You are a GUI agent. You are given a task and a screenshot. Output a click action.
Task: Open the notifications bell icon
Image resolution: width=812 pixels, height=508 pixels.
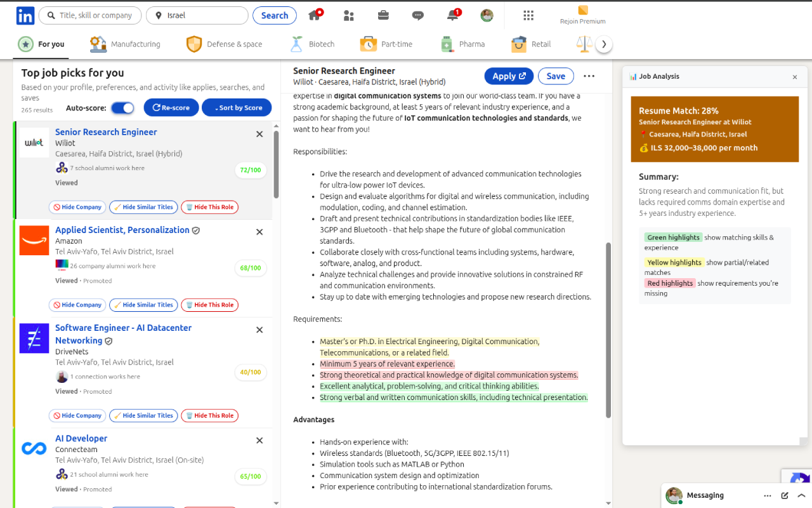[x=452, y=15]
